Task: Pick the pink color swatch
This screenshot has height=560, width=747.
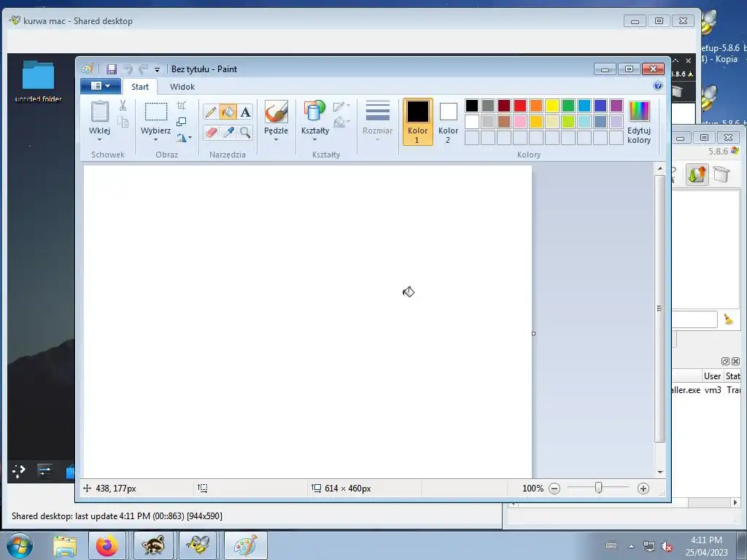Action: (519, 122)
